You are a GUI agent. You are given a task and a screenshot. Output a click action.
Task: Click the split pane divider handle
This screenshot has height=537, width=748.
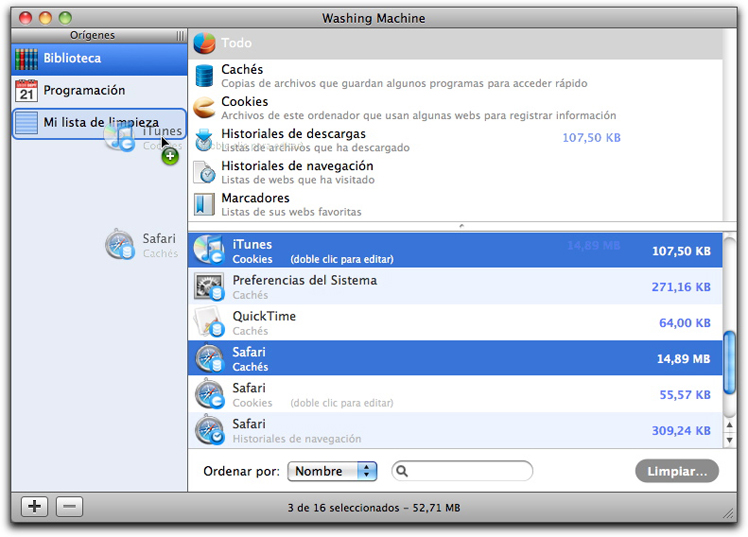point(461,226)
